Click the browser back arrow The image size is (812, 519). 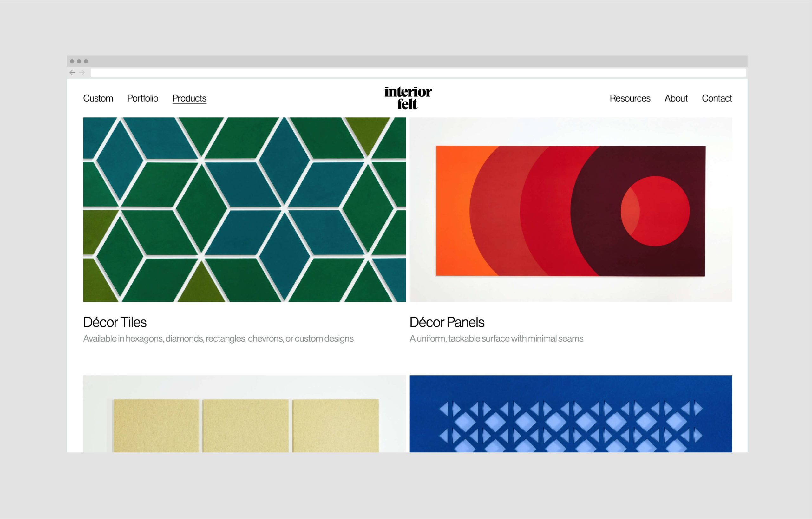coord(72,73)
